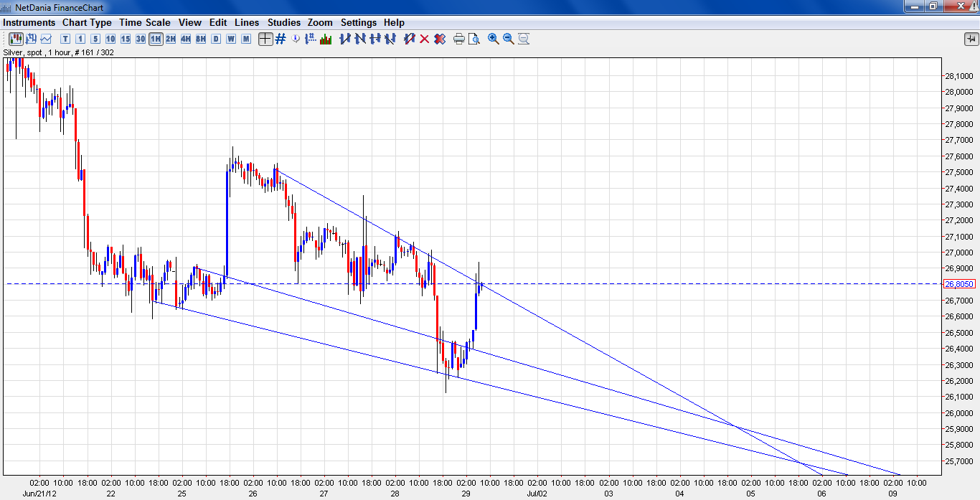Switch to the daily D timeframe
The image size is (980, 500).
216,39
